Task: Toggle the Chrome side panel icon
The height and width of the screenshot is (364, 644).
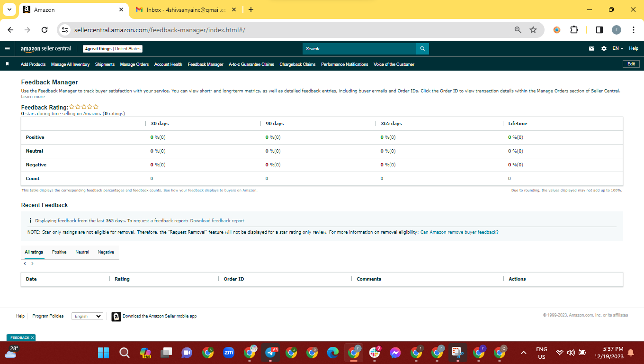Action: tap(599, 30)
